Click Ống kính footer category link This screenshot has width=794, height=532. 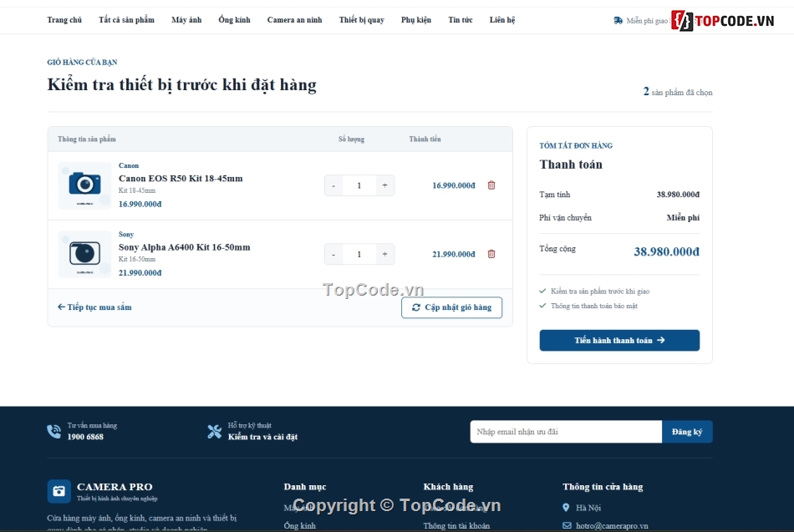pos(300,526)
